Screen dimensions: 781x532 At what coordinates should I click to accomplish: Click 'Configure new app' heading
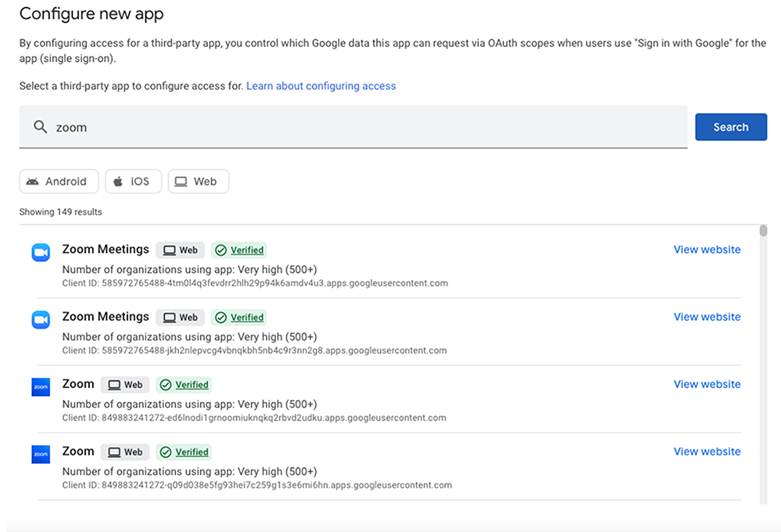click(91, 14)
